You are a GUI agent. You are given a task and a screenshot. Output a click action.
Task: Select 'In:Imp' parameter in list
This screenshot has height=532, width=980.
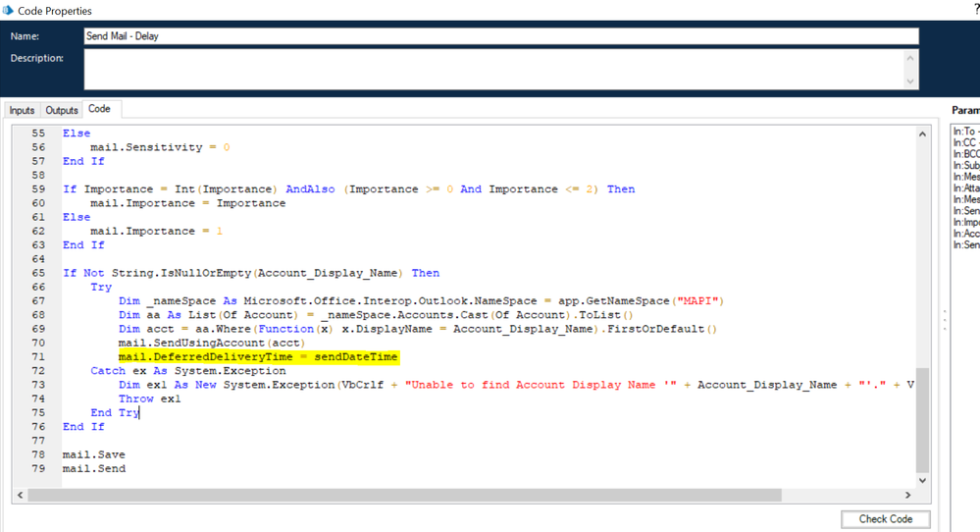(x=965, y=222)
